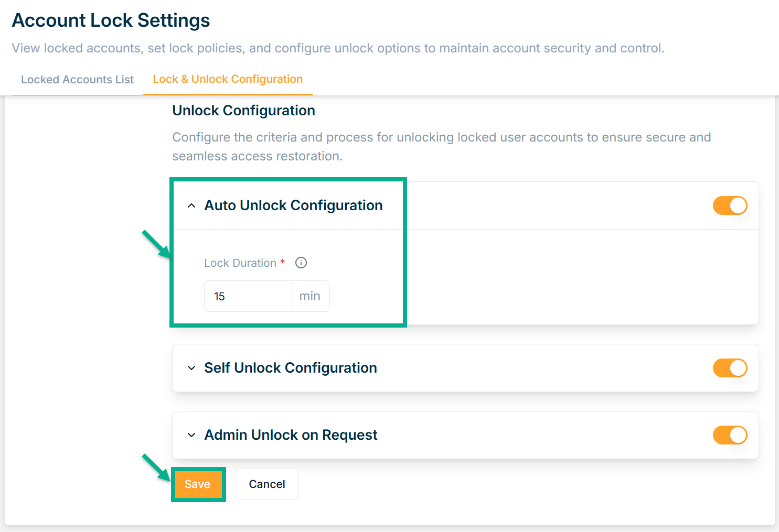Click the Auto Unlock Configuration section title
Image resolution: width=779 pixels, height=532 pixels.
[x=293, y=205]
